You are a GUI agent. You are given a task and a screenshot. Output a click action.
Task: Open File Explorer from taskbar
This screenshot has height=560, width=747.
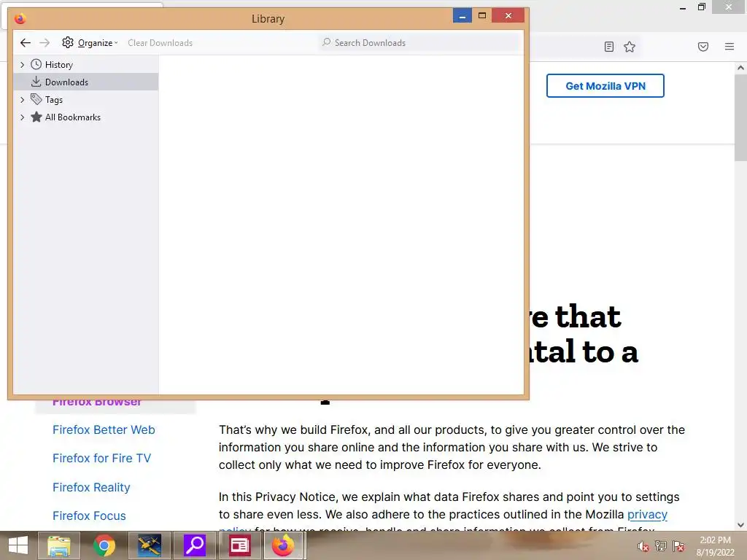click(58, 545)
